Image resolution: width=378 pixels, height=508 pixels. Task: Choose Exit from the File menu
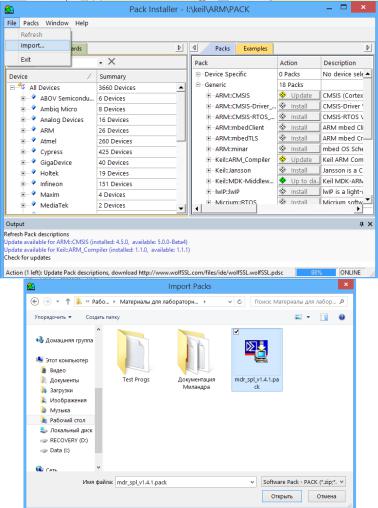tap(26, 59)
